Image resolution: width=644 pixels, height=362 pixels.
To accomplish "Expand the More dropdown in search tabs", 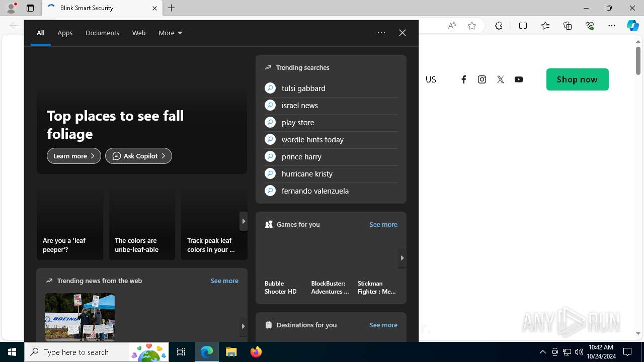I will 171,33.
